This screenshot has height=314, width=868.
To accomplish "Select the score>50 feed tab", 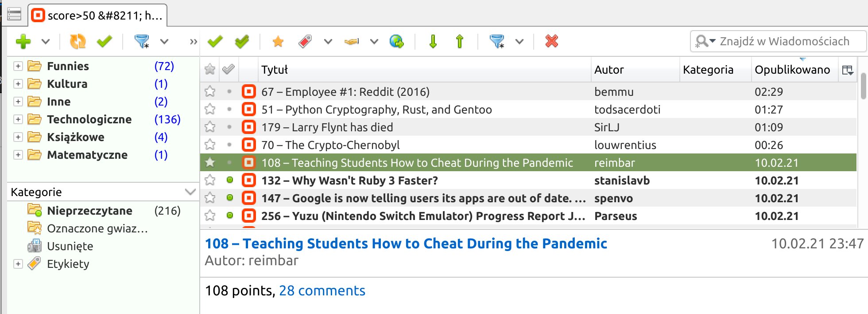I will click(x=98, y=16).
